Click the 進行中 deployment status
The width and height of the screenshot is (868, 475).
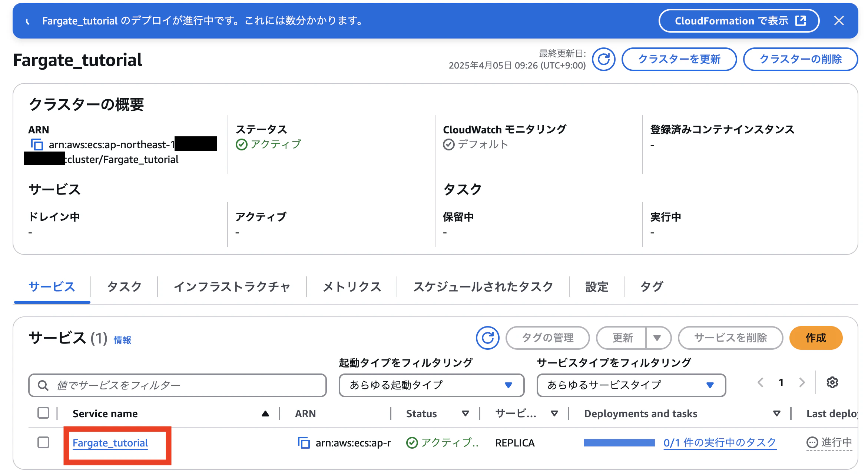point(829,443)
